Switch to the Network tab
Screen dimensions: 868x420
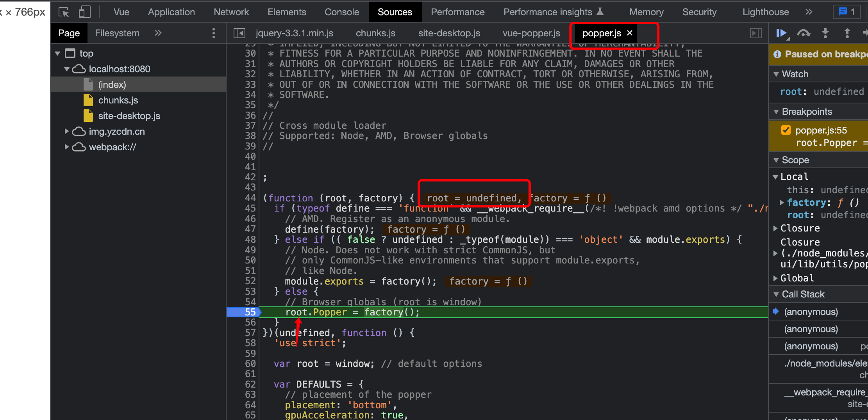pyautogui.click(x=231, y=12)
